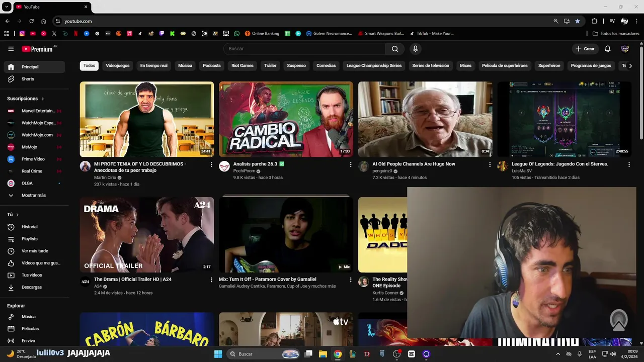Open League of Legends taskbar icon
Image resolution: width=644 pixels, height=362 pixels.
(352, 354)
